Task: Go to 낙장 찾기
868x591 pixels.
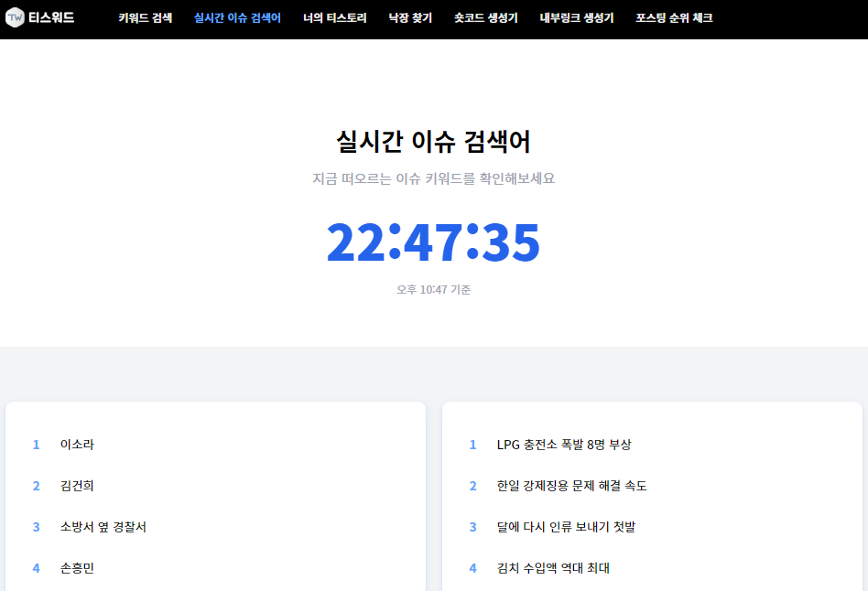Action: pos(409,16)
